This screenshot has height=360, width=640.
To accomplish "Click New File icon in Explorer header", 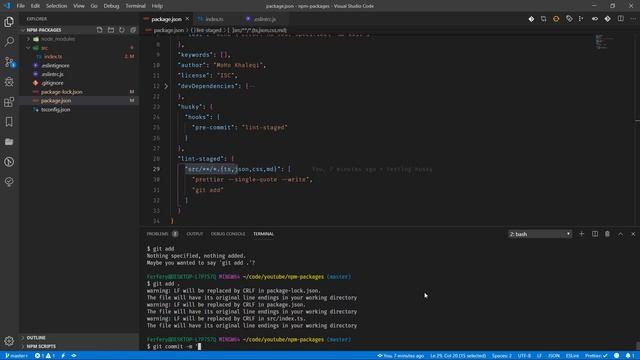I will coord(100,30).
